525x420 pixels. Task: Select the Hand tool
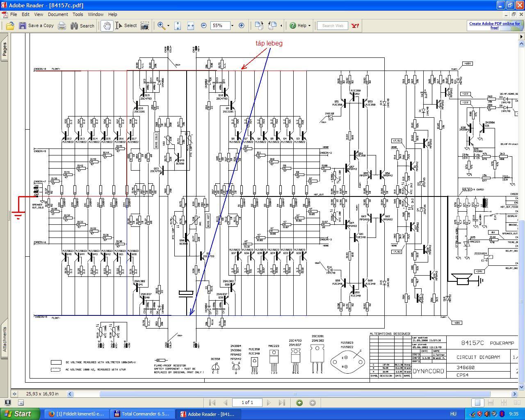[107, 25]
